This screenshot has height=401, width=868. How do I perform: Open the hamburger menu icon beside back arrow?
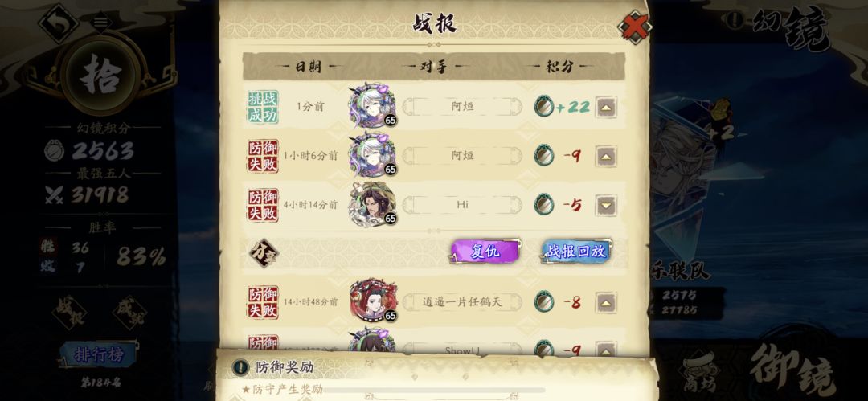click(100, 23)
